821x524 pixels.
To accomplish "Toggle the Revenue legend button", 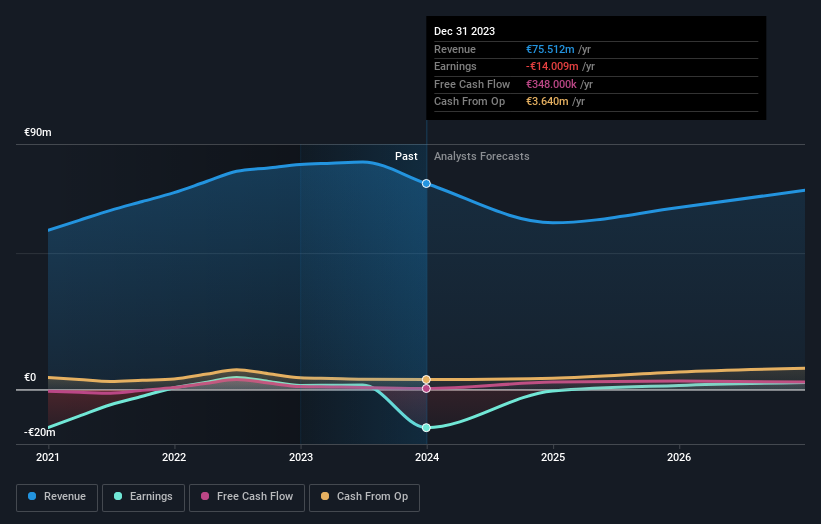I will click(x=57, y=497).
